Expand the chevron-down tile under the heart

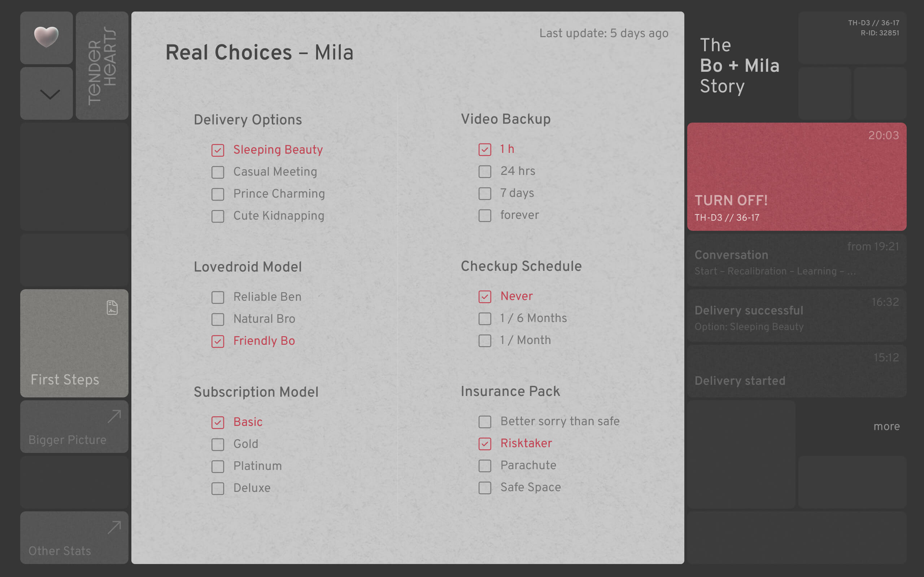46,93
